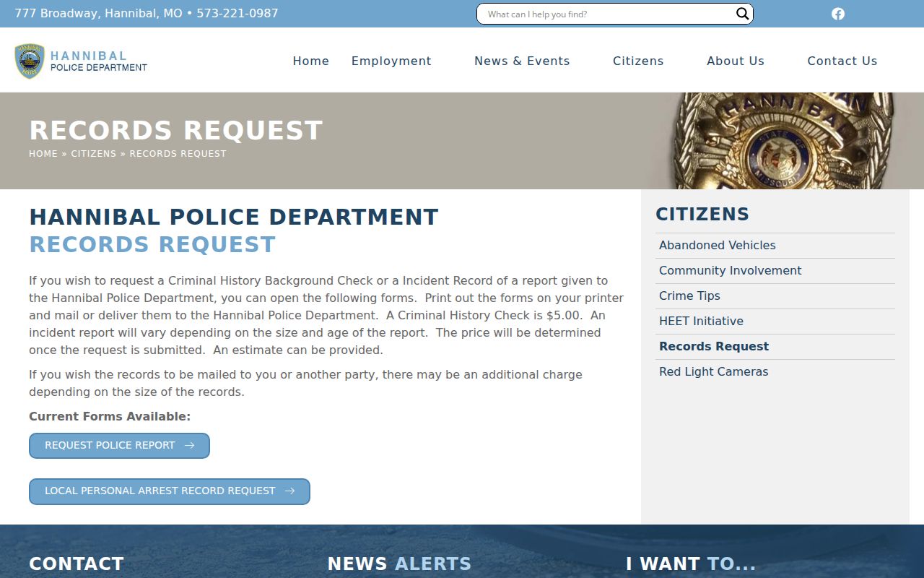Click the 'Current Forms Available:' text
Image resolution: width=924 pixels, height=578 pixels.
110,416
